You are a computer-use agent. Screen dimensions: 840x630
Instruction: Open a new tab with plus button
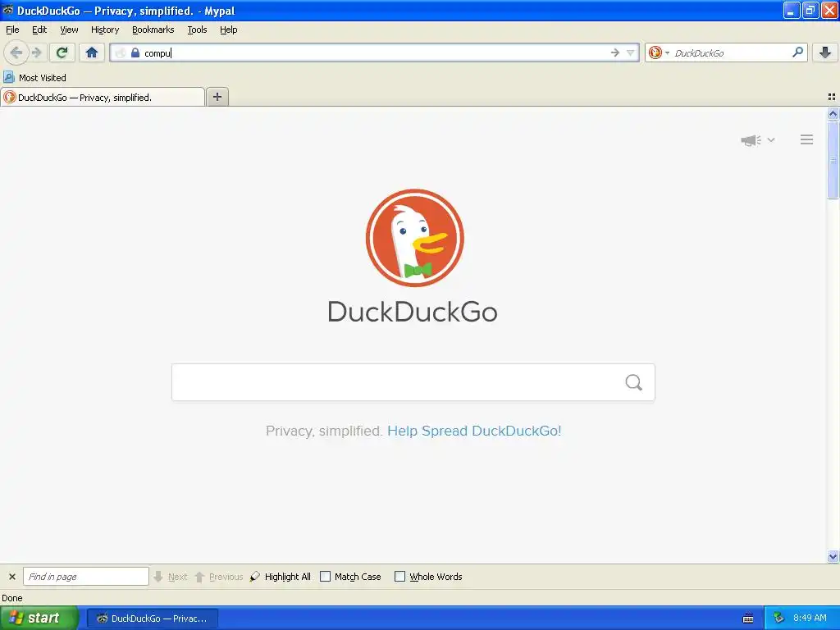[217, 97]
